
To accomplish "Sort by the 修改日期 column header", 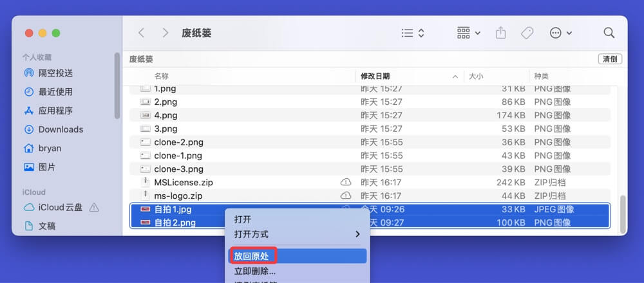I will tap(375, 77).
